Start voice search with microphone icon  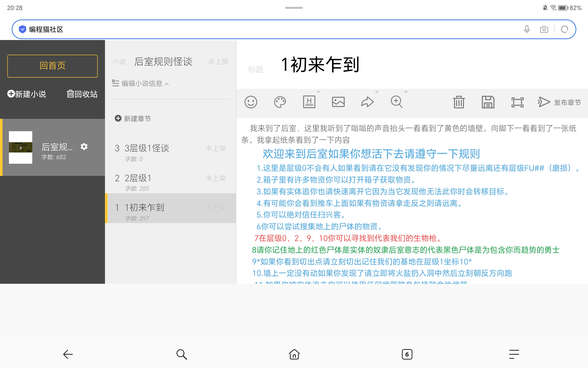point(527,29)
